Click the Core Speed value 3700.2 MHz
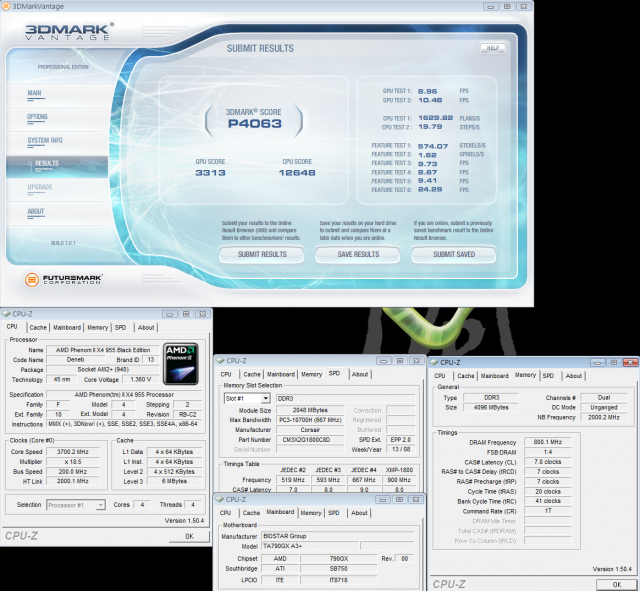The height and width of the screenshot is (591, 640). pyautogui.click(x=73, y=452)
